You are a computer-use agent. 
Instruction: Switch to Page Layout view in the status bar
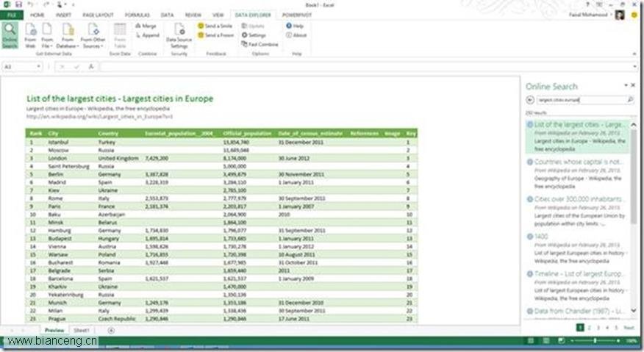[x=545, y=340]
